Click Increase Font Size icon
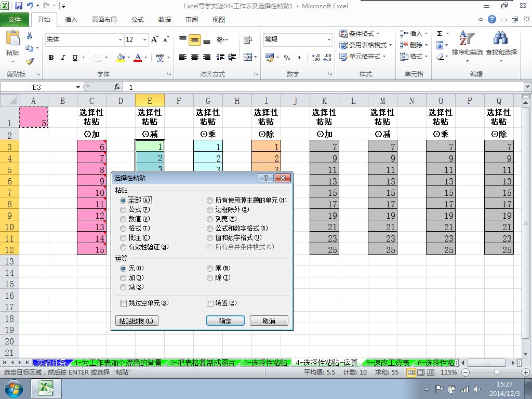 pos(154,39)
